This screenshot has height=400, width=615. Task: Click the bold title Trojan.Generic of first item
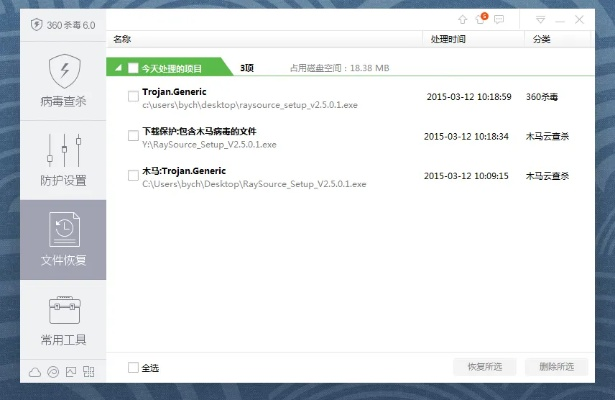coord(174,92)
